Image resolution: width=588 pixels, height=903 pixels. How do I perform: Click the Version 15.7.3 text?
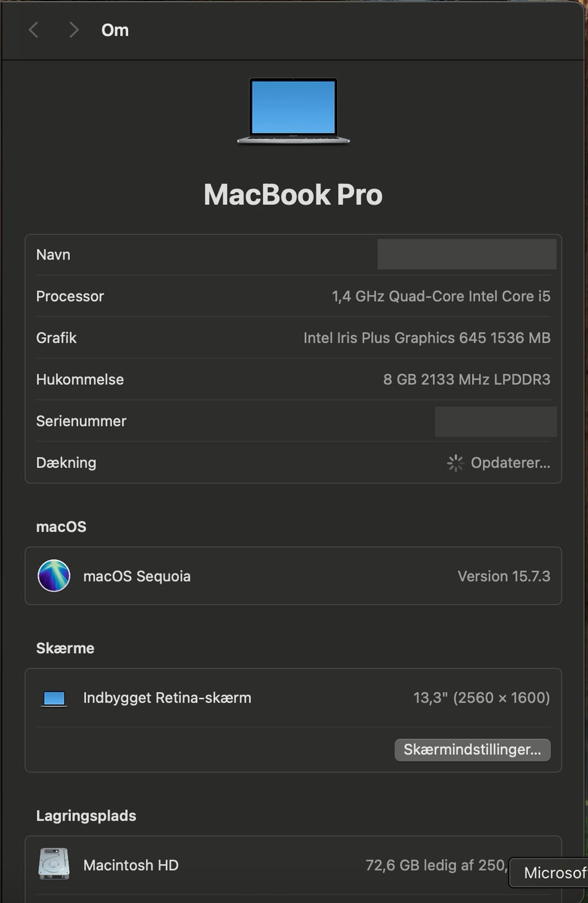[x=503, y=576]
